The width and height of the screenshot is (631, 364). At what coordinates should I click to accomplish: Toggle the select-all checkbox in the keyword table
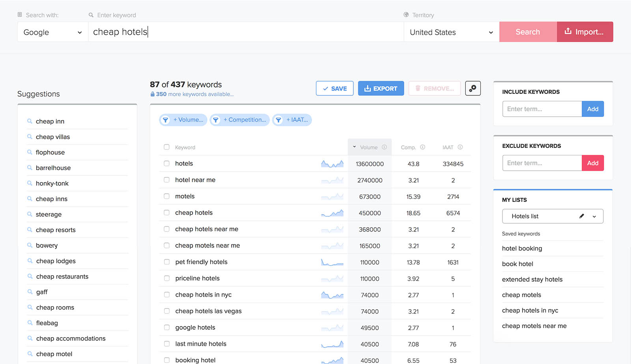coord(166,147)
